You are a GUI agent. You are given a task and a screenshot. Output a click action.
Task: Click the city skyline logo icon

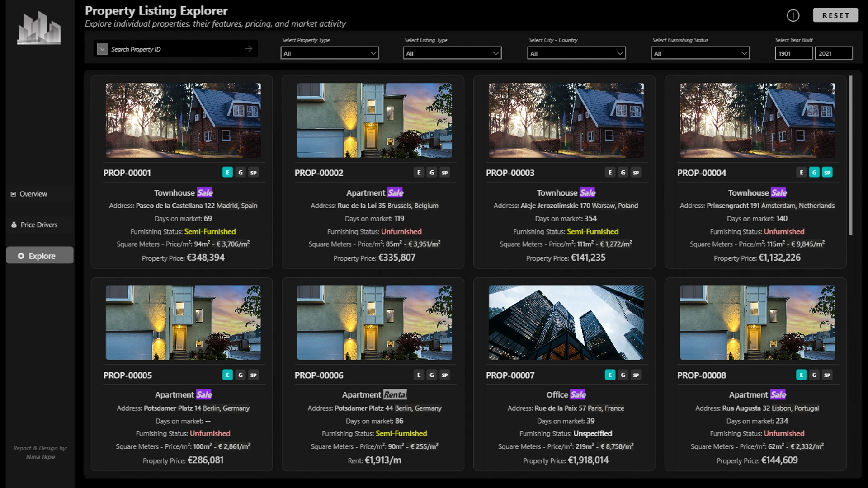point(39,28)
